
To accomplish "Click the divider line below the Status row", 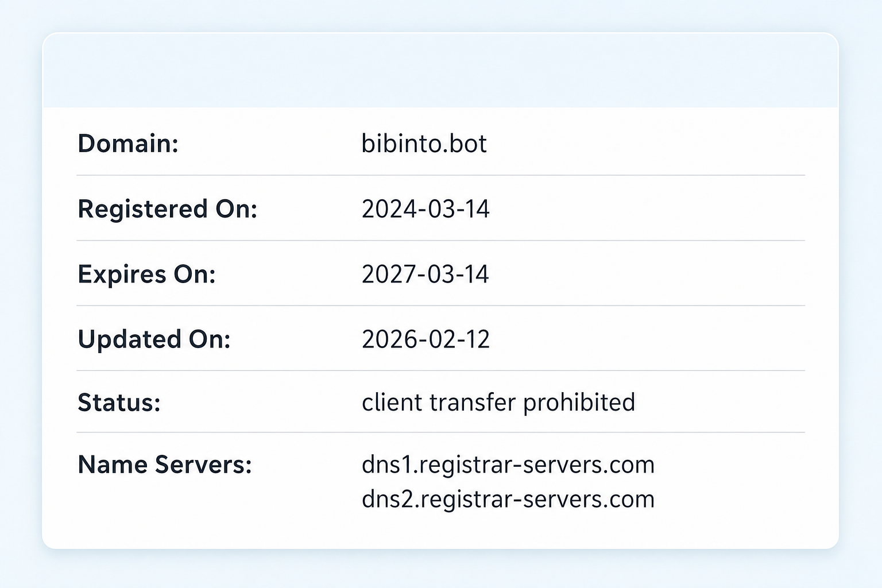I will (x=440, y=432).
